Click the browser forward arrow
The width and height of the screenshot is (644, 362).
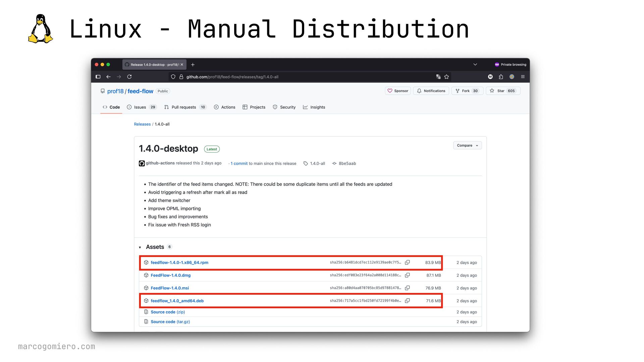tap(119, 77)
